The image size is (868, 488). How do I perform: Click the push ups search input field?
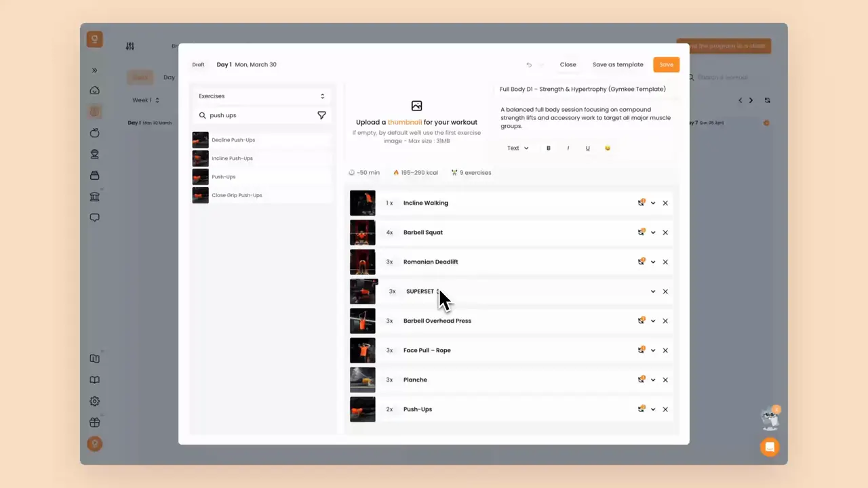(x=261, y=115)
